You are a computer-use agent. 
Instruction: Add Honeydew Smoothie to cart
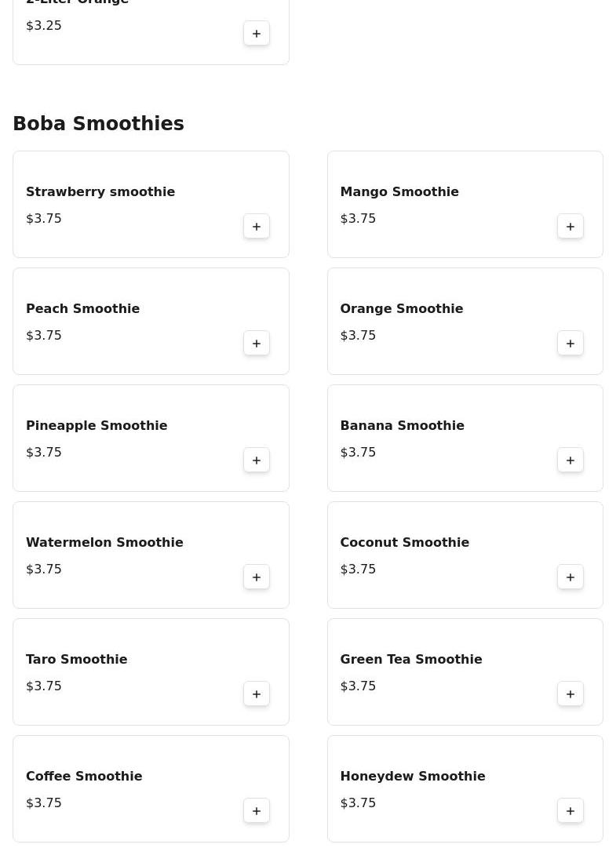570,811
